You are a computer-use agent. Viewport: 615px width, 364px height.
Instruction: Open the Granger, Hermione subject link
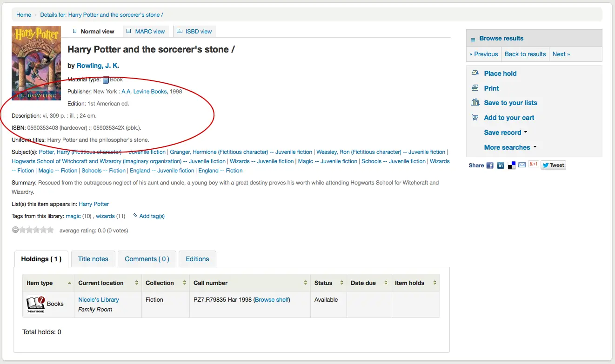(x=241, y=152)
